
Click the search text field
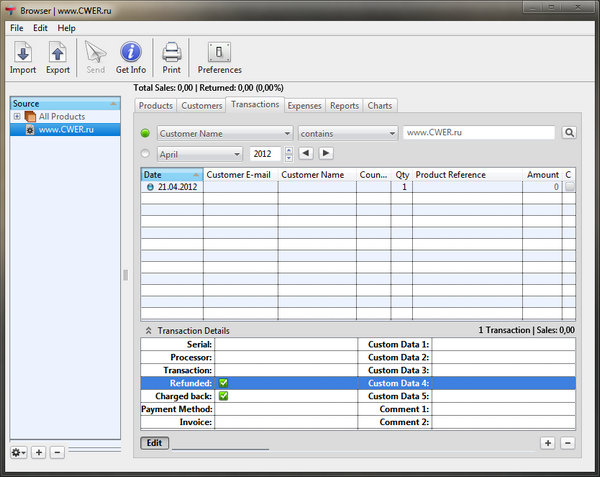click(479, 133)
